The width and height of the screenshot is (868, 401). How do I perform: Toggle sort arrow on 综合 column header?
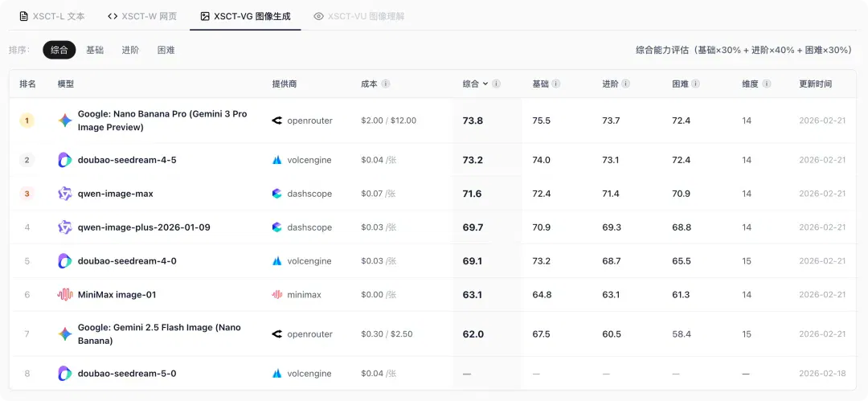[485, 84]
